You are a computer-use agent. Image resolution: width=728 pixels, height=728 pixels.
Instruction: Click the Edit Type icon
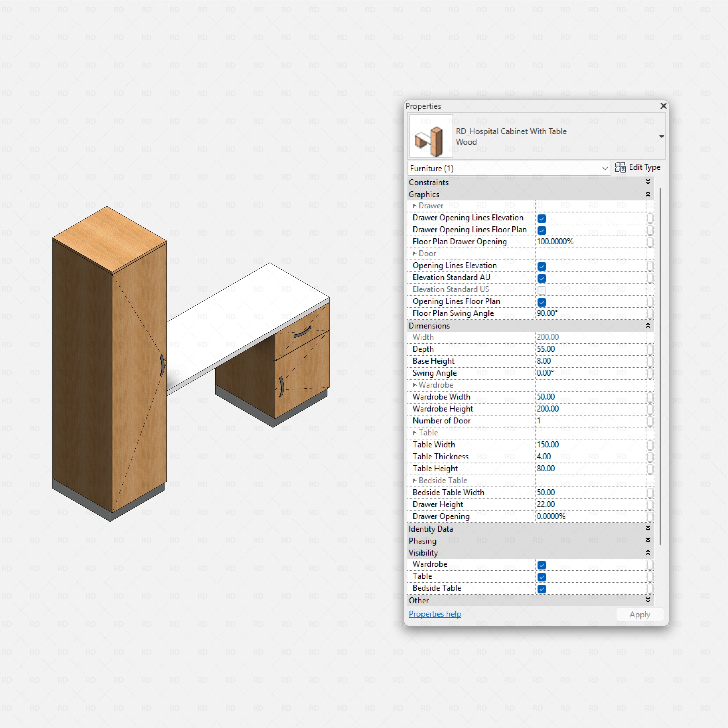tap(620, 167)
